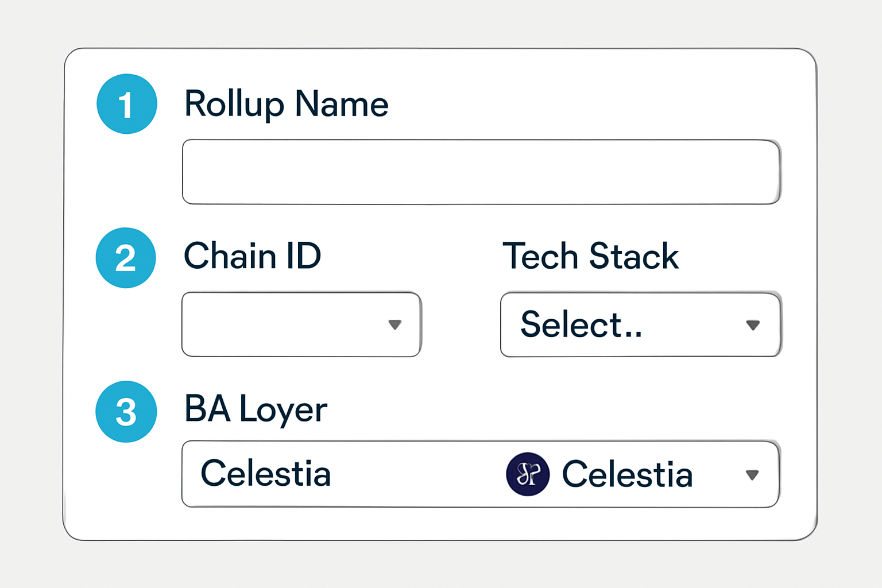Click the 'Rollup Name' label

(286, 104)
